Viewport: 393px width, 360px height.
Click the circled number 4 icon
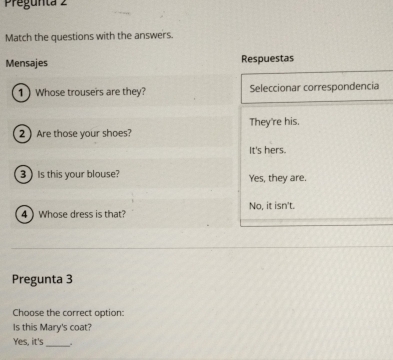pyautogui.click(x=24, y=214)
